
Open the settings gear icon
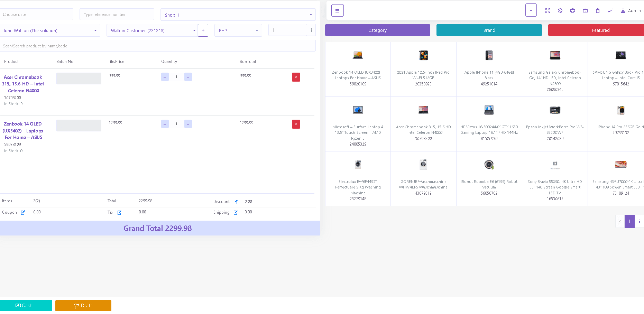(560, 11)
